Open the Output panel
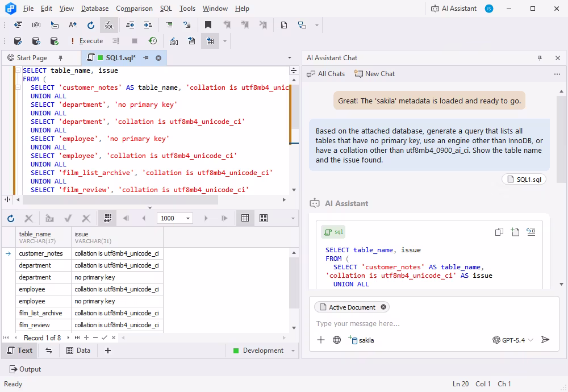The width and height of the screenshot is (568, 392). (25, 369)
